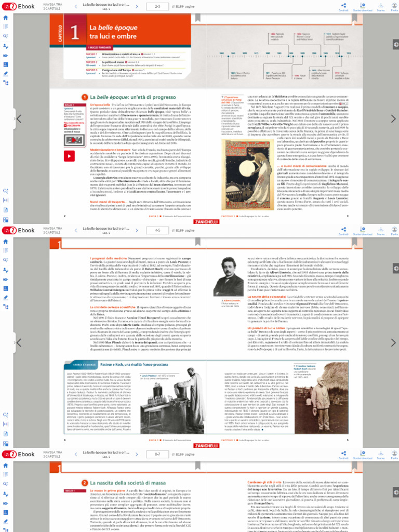Open page thumbnails grid in pages 4-5 viewer
The width and height of the screenshot is (399, 532).
click(5, 444)
